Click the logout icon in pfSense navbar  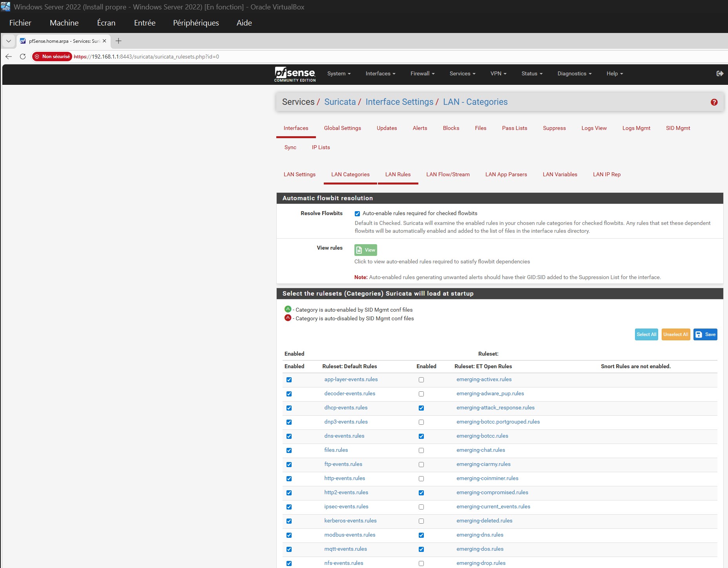pos(720,73)
